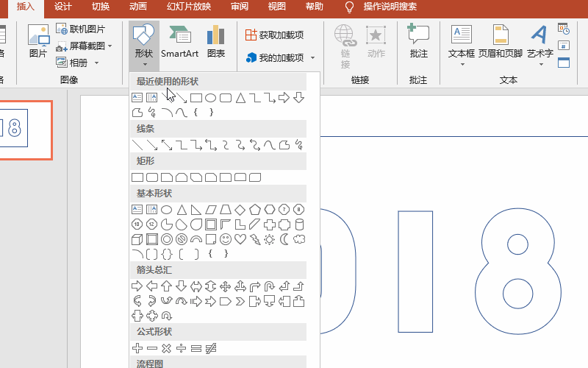Select the rounded rectangle under 矩形
The width and height of the screenshot is (588, 368).
click(152, 177)
